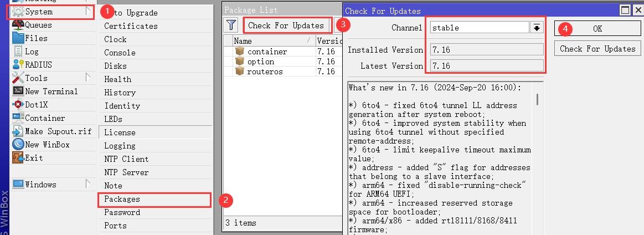Click the Files folder icon
Viewport: 644px width, 235px height.
[18, 38]
